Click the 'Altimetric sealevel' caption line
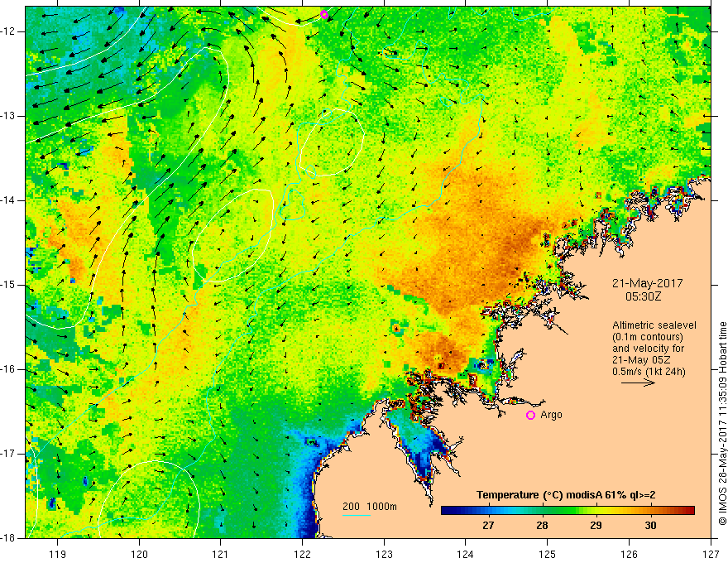This screenshot has height=563, width=728. click(654, 325)
